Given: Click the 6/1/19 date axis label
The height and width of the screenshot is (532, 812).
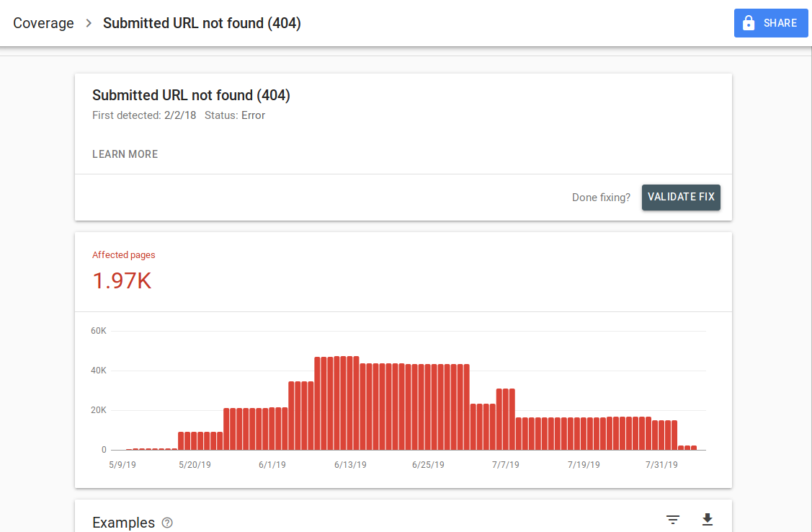Looking at the screenshot, I should 272,465.
